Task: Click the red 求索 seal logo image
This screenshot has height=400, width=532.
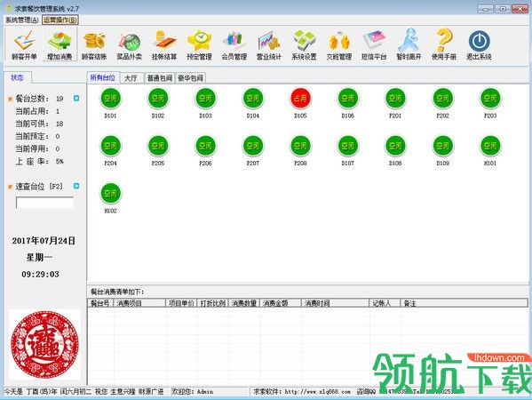Action: coord(44,344)
